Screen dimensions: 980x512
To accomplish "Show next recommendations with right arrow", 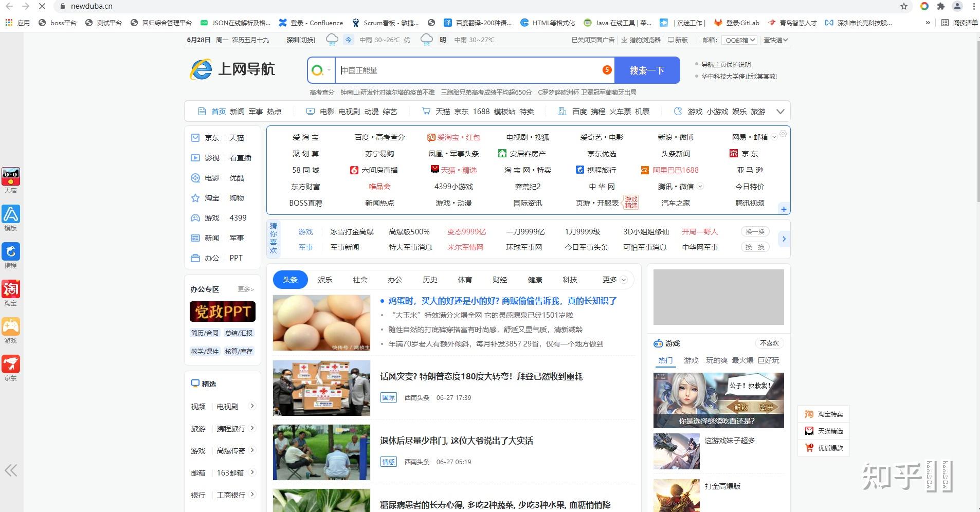I will coord(784,239).
